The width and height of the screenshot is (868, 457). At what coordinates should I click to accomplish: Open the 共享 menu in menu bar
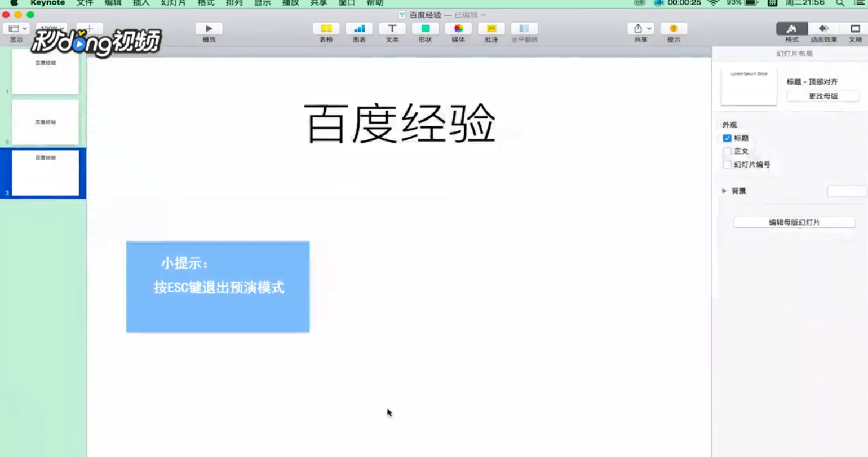pyautogui.click(x=318, y=3)
